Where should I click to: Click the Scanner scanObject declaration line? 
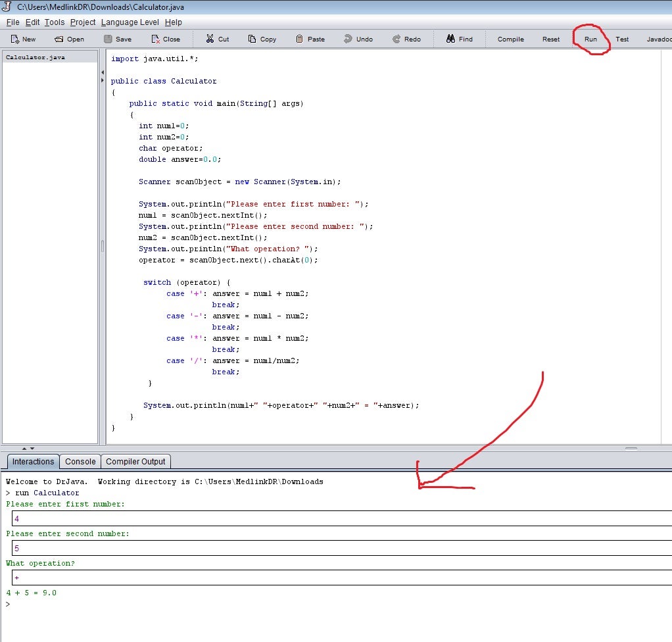click(x=239, y=182)
